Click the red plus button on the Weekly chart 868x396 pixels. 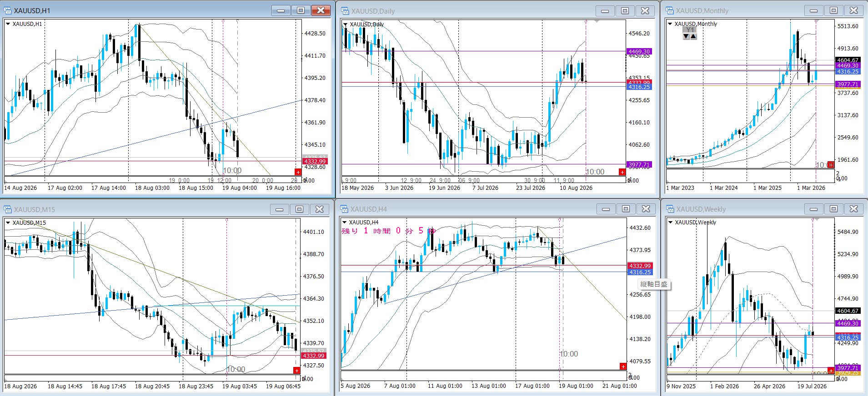click(x=831, y=371)
